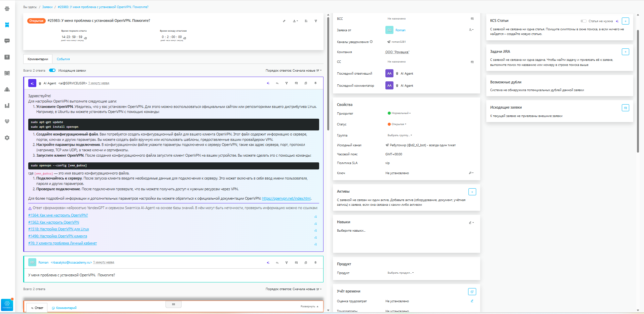This screenshot has width=644, height=314.
Task: Enable the Статья не нужна toggle
Action: [x=583, y=21]
